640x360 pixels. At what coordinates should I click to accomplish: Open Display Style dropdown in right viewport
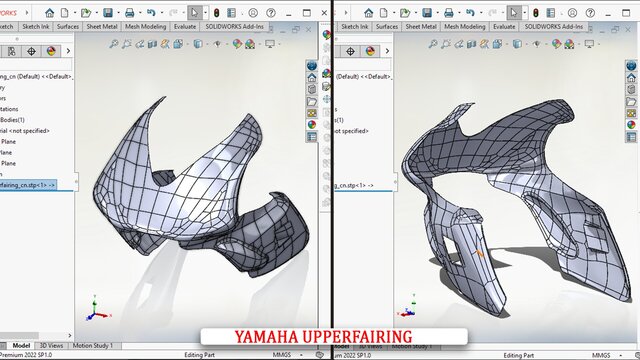coord(517,44)
